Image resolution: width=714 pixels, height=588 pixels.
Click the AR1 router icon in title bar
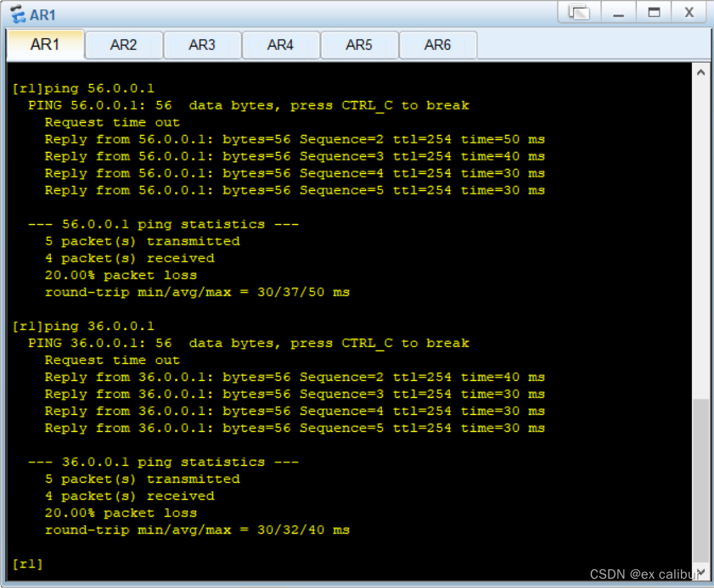pos(18,14)
